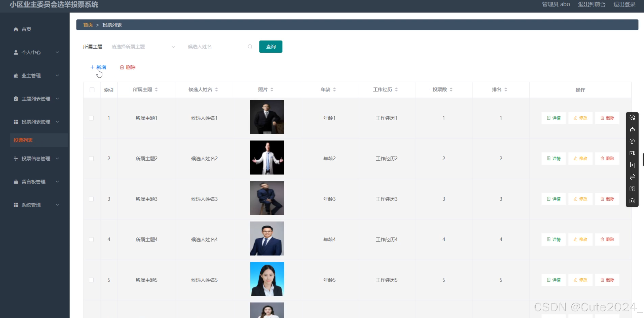Image resolution: width=644 pixels, height=318 pixels.
Task: Open 详情 for 候选人姓名5
Action: (x=554, y=280)
